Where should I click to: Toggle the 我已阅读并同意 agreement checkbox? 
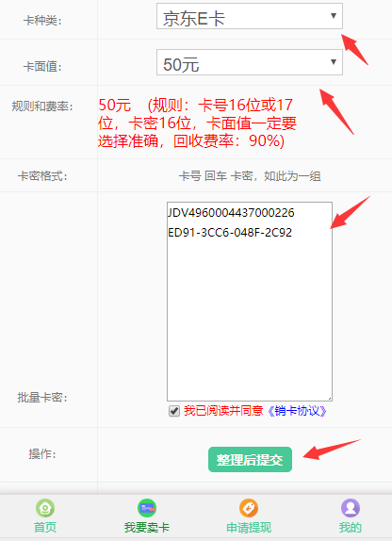[174, 411]
